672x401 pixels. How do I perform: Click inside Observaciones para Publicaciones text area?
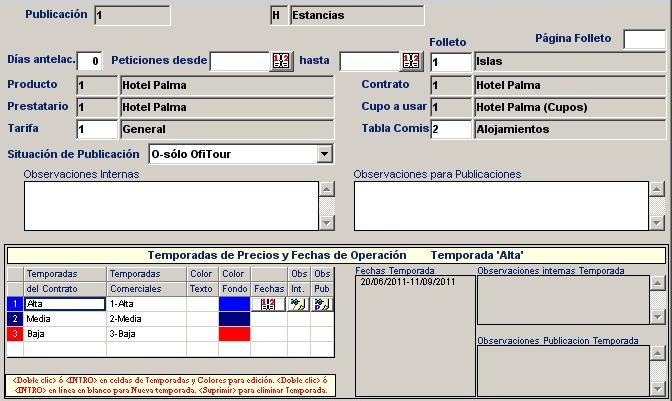tap(501, 206)
